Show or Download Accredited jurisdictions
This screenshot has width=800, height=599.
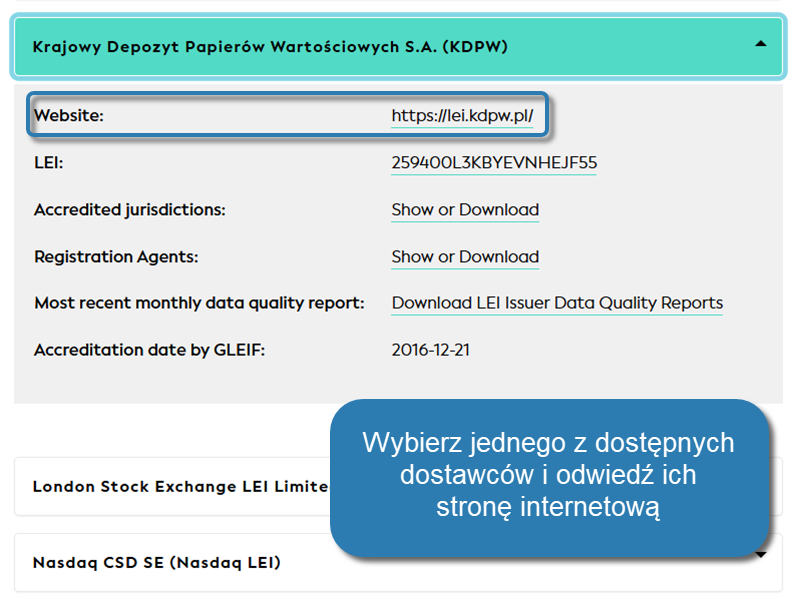(465, 210)
